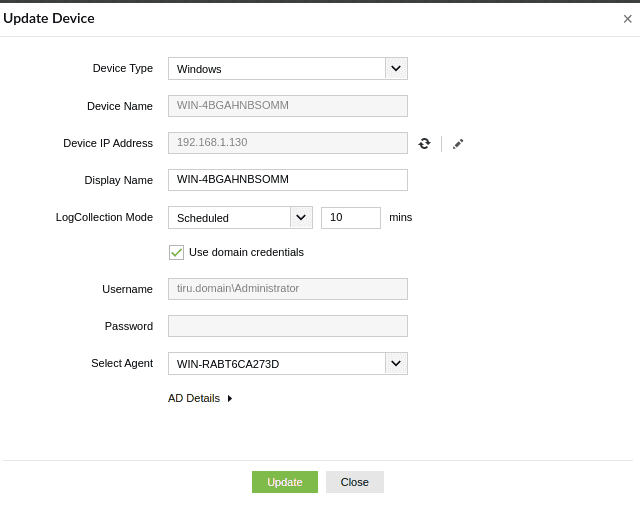Click the Use domain credentials label
The height and width of the screenshot is (511, 640).
246,252
